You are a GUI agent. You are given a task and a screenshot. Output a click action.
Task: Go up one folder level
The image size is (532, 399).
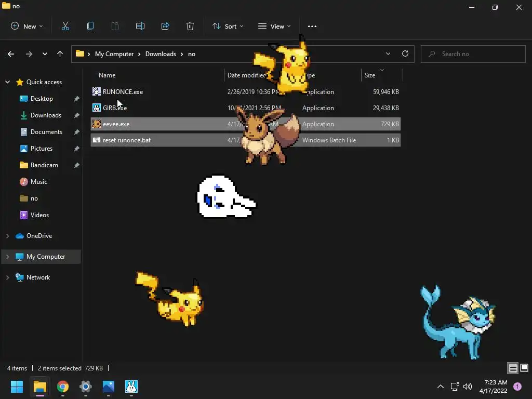click(60, 54)
